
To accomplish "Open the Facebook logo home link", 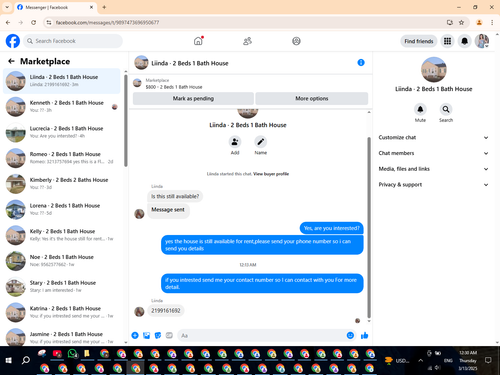I will [13, 41].
